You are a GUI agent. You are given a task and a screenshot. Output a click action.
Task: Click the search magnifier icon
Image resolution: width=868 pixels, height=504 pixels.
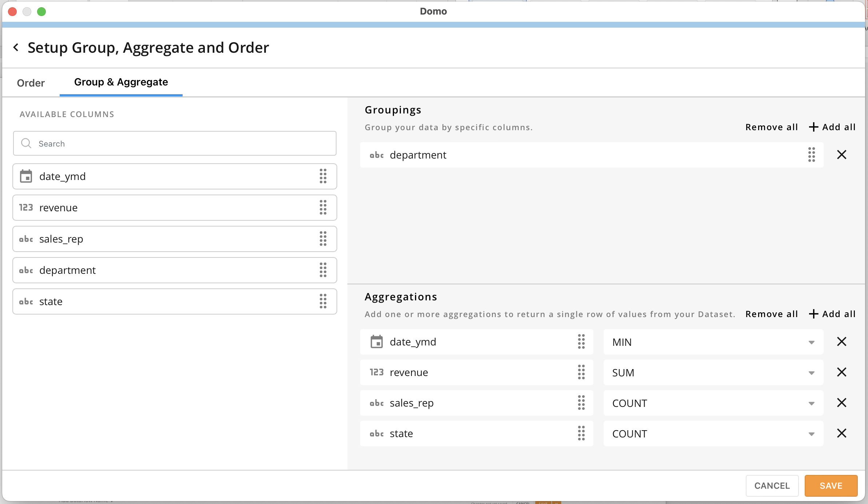coord(26,143)
